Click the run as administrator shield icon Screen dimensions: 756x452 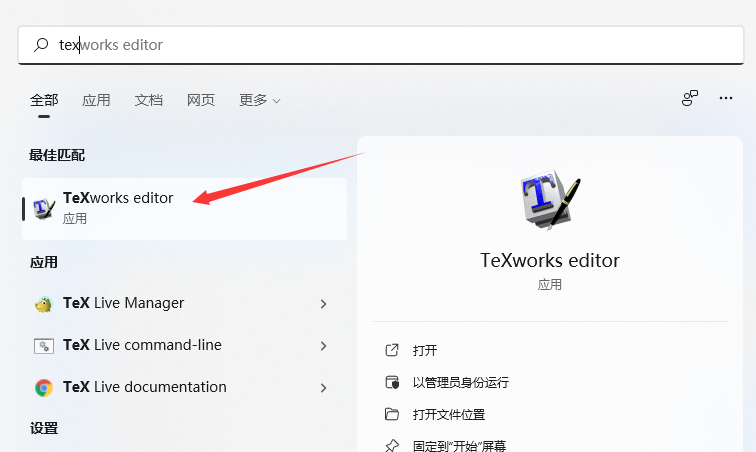(x=392, y=383)
